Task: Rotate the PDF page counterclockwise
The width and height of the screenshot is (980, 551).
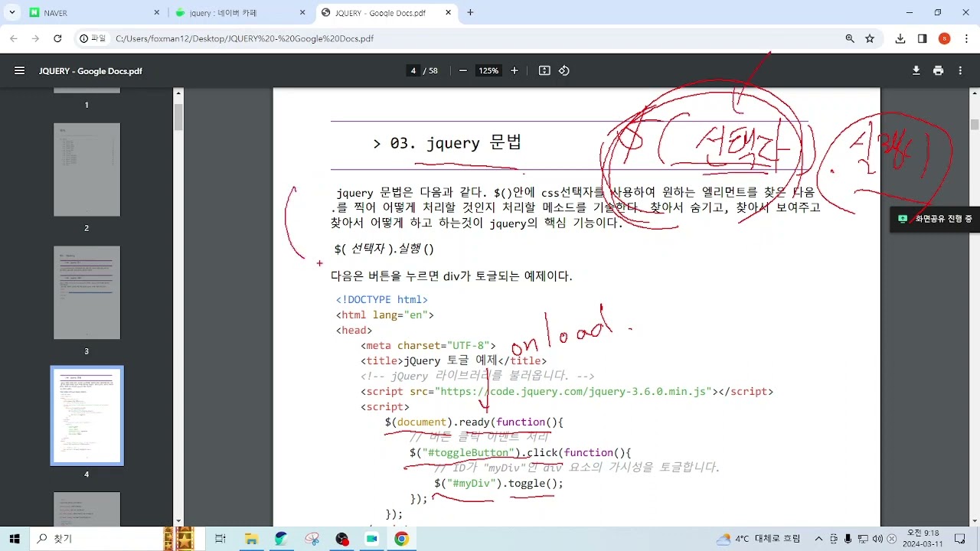Action: pyautogui.click(x=564, y=70)
